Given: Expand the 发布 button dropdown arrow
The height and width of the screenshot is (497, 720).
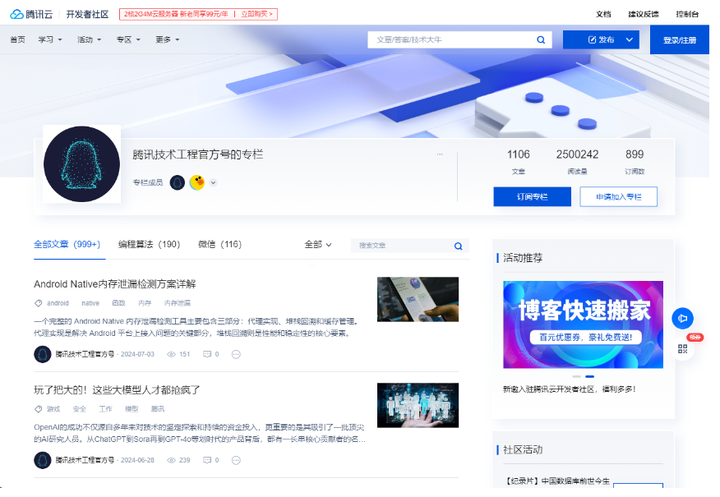Looking at the screenshot, I should click(630, 40).
